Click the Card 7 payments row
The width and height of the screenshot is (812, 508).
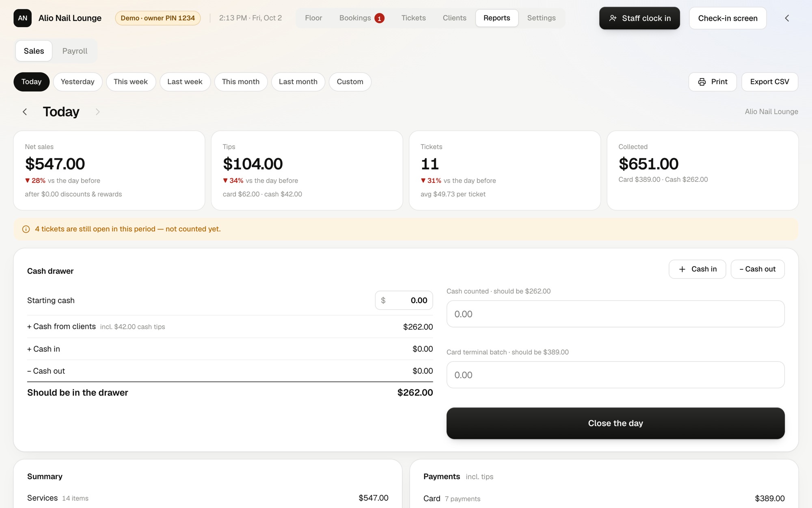(604, 498)
